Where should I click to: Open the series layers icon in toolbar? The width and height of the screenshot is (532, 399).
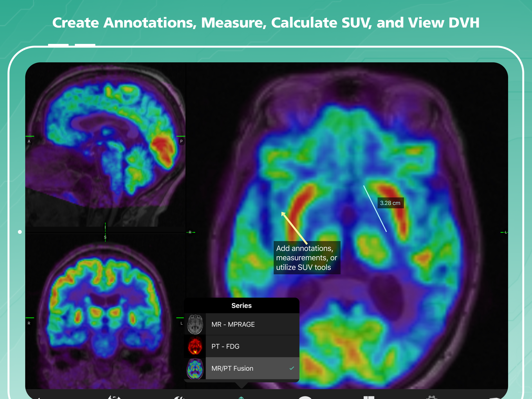pos(241,397)
